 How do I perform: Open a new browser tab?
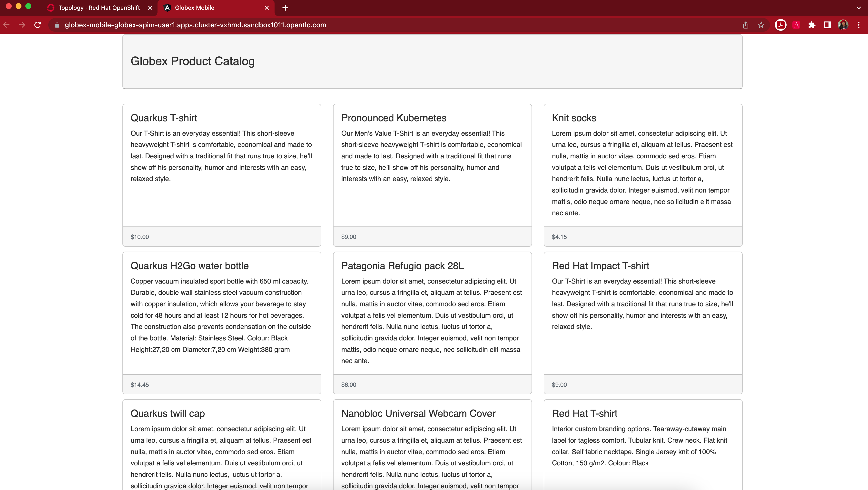[285, 8]
